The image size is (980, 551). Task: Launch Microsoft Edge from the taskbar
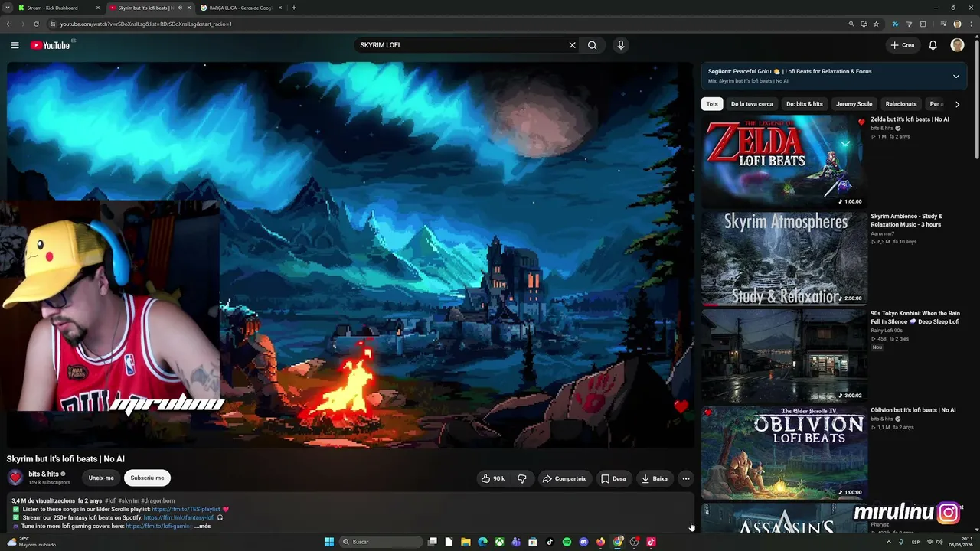[482, 542]
